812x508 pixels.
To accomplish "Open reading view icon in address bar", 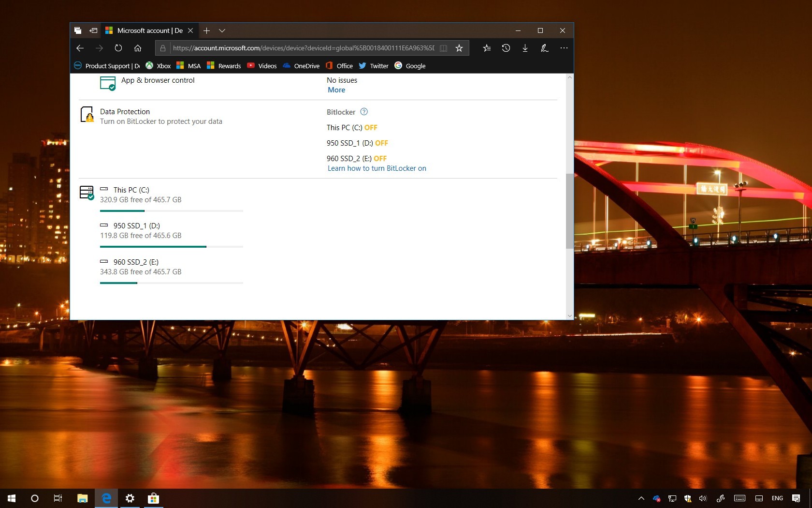I will pyautogui.click(x=443, y=48).
